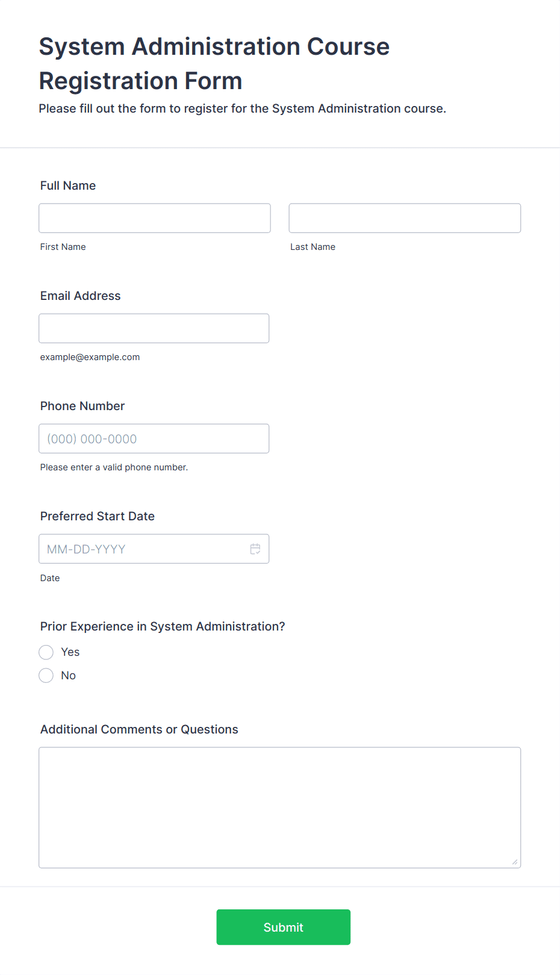Click the "Full Name" field label
This screenshot has width=560, height=975.
(x=68, y=185)
